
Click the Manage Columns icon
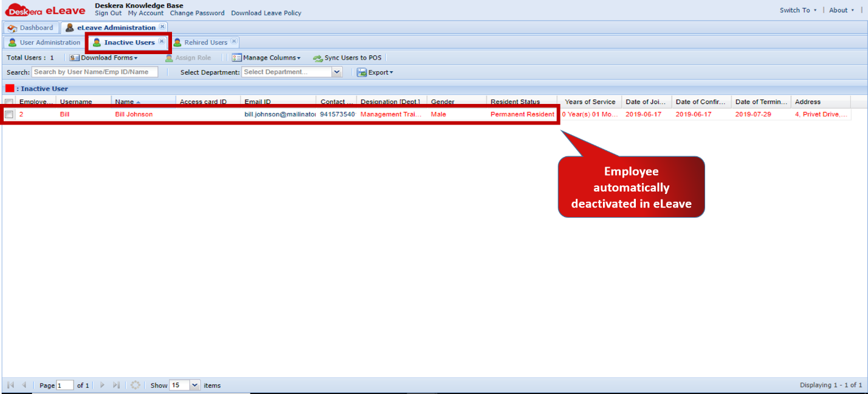(236, 57)
